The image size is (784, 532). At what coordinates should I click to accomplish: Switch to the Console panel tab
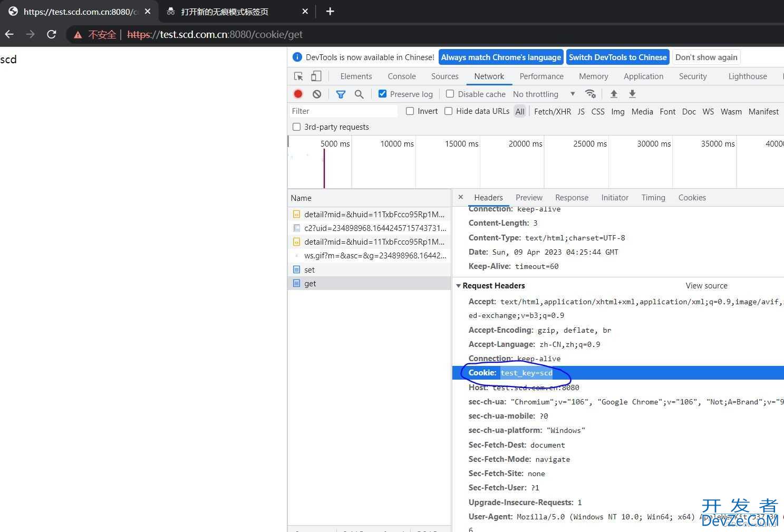402,76
